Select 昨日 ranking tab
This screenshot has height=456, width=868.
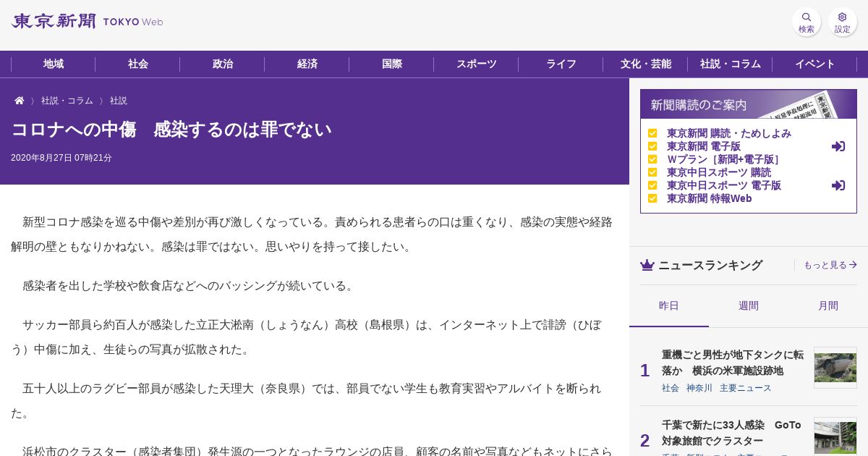(669, 305)
